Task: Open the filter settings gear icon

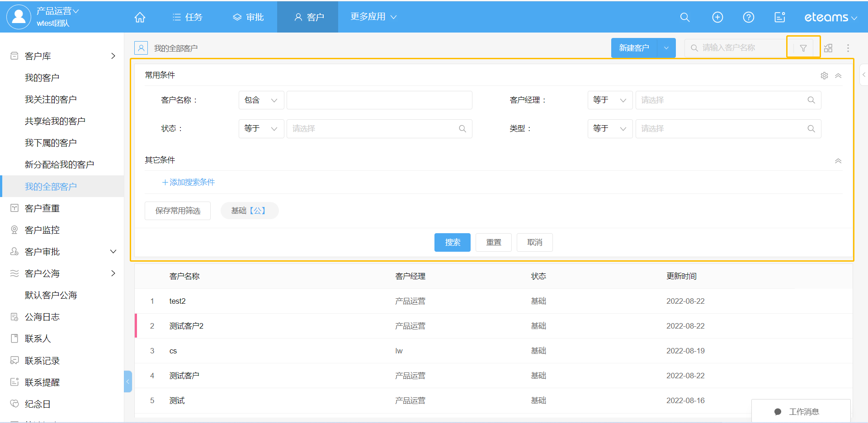Action: click(824, 75)
